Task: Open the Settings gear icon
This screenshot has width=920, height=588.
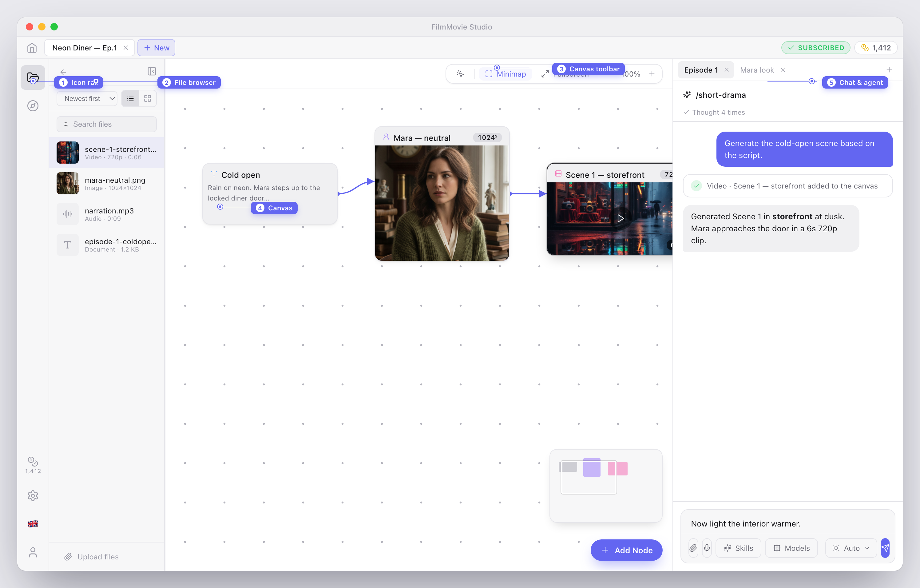Action: (33, 495)
